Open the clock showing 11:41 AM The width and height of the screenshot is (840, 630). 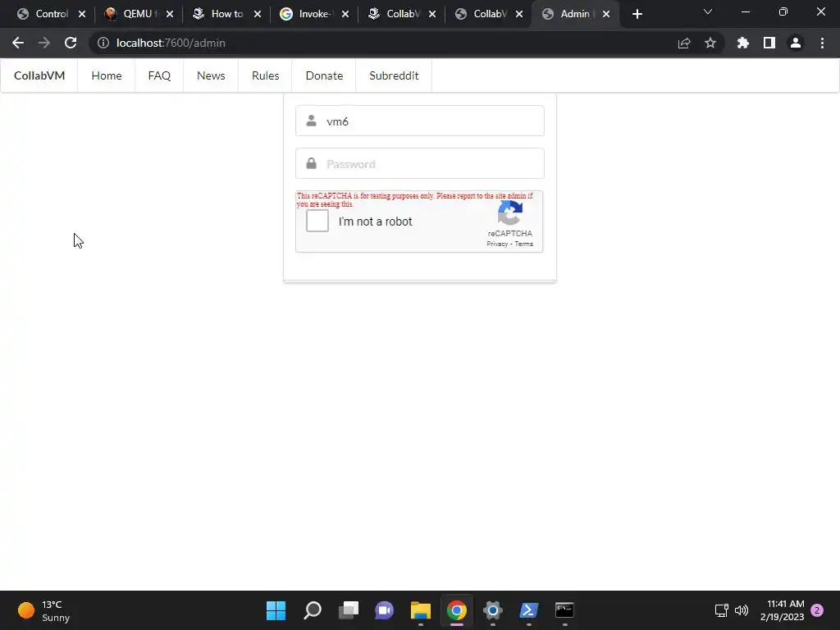[x=782, y=610]
